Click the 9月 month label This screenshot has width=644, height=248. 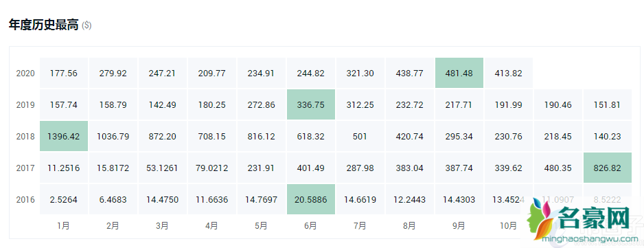coord(459,225)
